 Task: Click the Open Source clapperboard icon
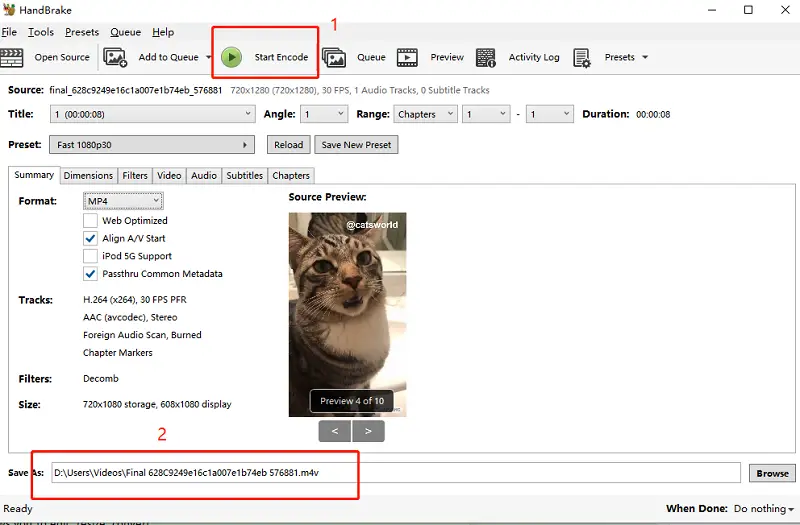(x=12, y=58)
